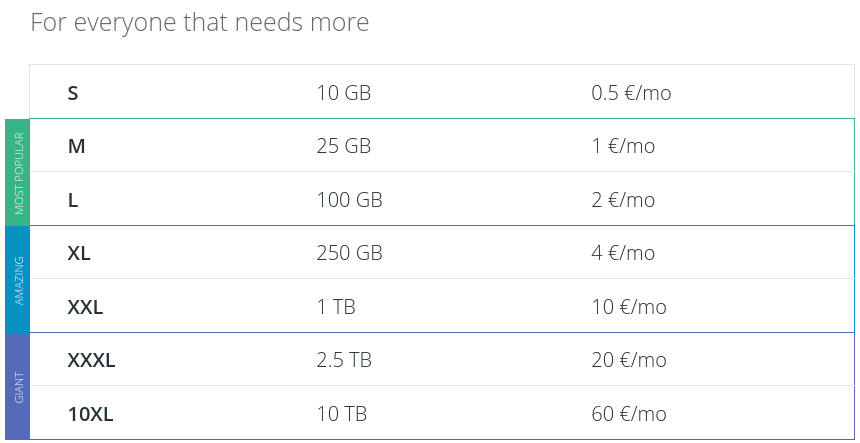860x443 pixels.
Task: Click the 20 €/mo price
Action: (x=629, y=360)
